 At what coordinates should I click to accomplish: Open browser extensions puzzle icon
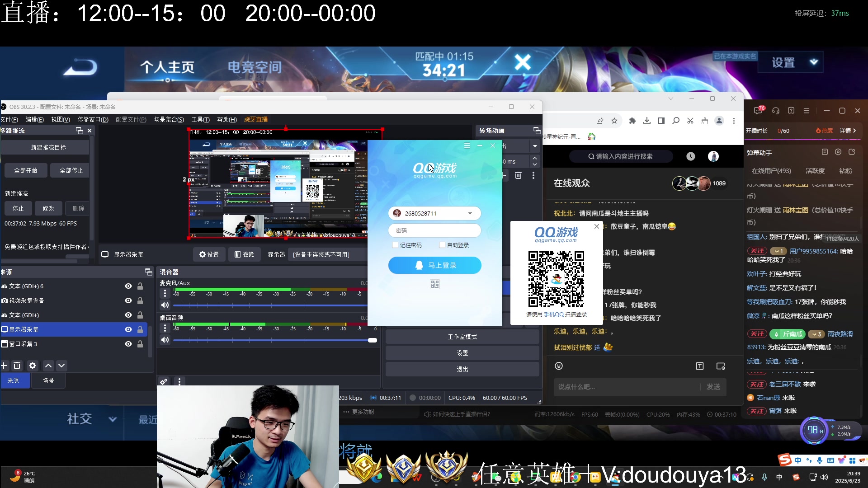pos(632,121)
